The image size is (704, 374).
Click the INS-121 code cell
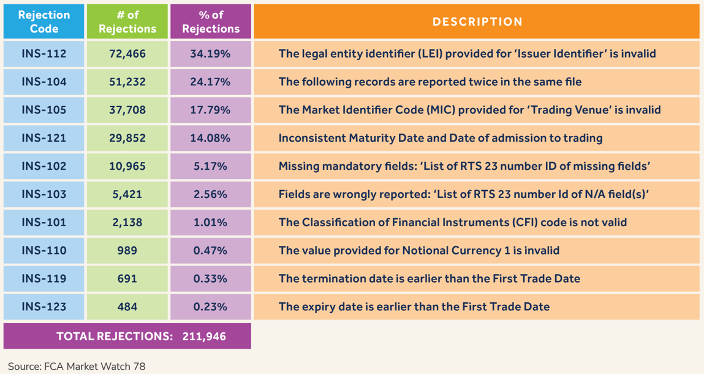click(44, 138)
